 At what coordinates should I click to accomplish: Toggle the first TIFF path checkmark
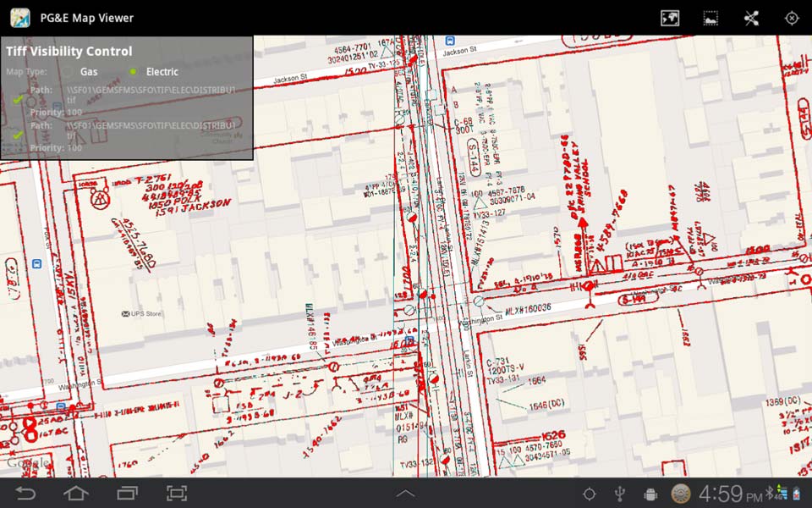[x=18, y=98]
